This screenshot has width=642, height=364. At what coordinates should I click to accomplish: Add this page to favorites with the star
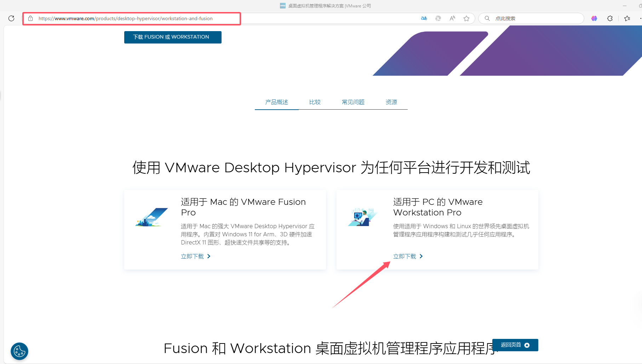[x=466, y=18]
